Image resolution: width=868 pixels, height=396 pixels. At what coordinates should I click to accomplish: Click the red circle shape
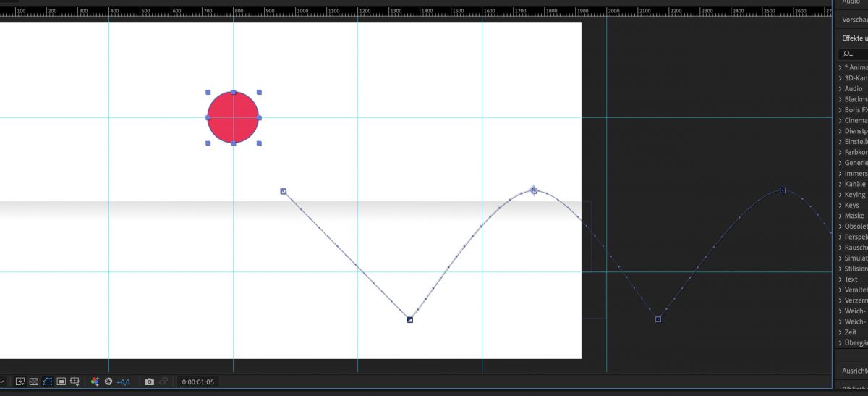coord(233,117)
